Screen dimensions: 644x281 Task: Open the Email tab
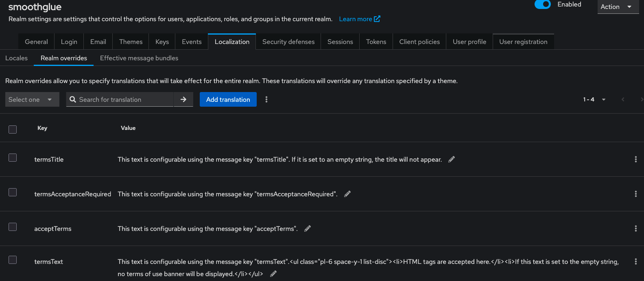point(98,42)
